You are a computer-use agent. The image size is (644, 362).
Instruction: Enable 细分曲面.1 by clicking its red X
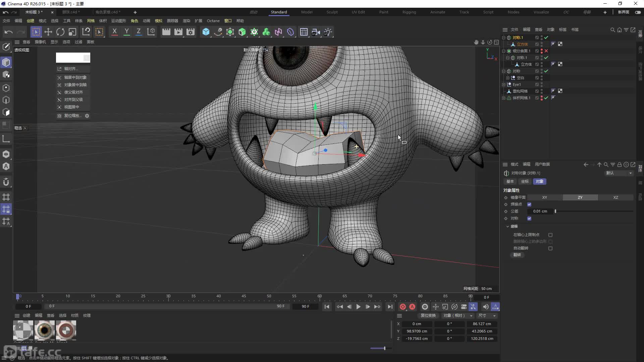546,51
